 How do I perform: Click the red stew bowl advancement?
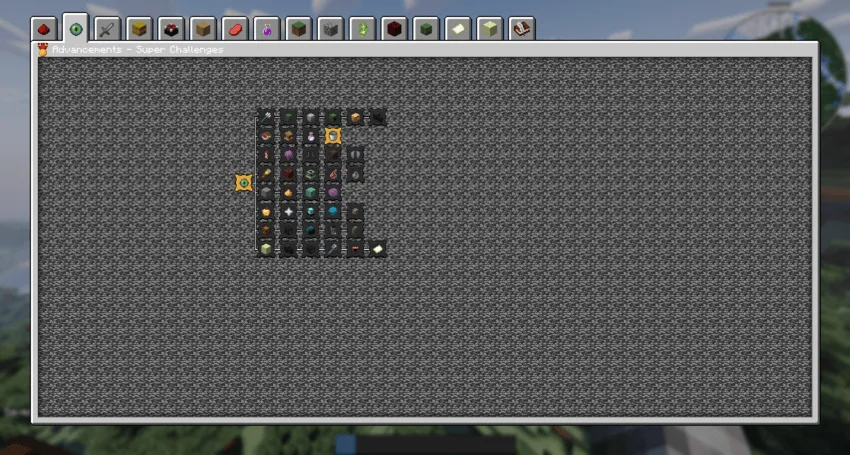(x=266, y=136)
